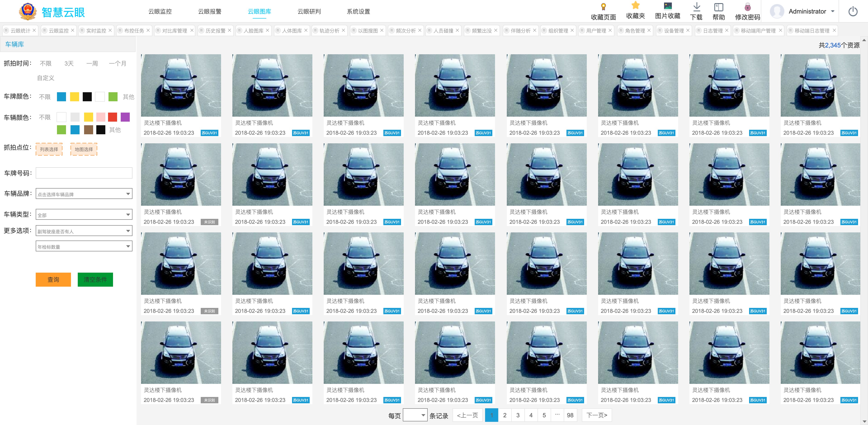Close the 云眼统计 tab
The height and width of the screenshot is (425, 868).
pyautogui.click(x=34, y=30)
